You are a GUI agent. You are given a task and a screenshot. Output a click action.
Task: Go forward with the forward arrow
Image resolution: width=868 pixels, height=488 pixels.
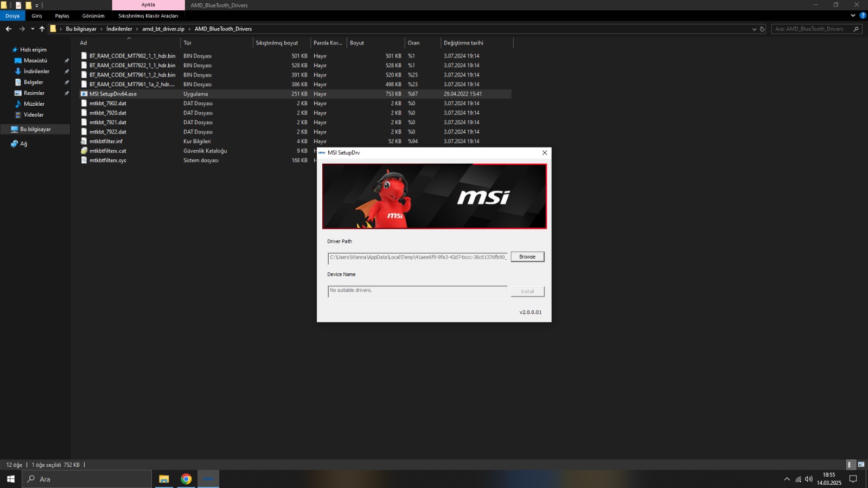[22, 29]
